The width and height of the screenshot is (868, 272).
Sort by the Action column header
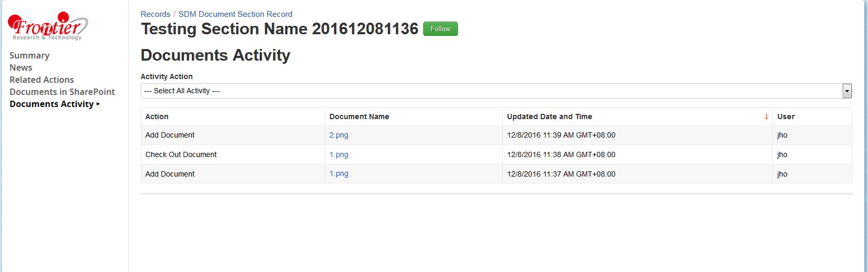(157, 116)
